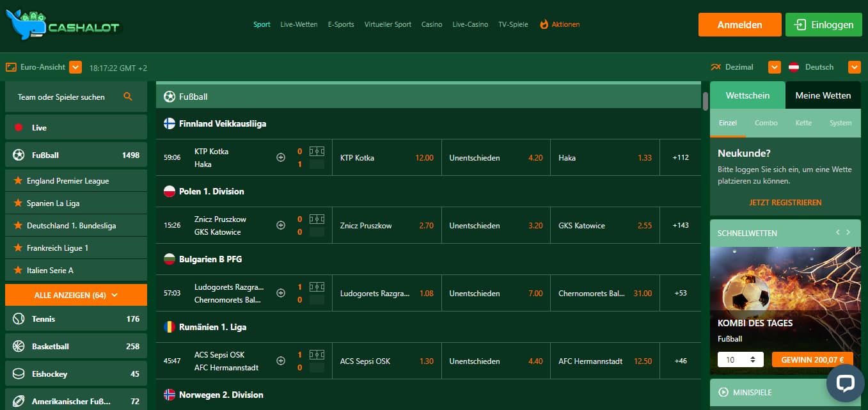Open the Live-Wetten menu item
This screenshot has width=868, height=410.
pyautogui.click(x=299, y=24)
